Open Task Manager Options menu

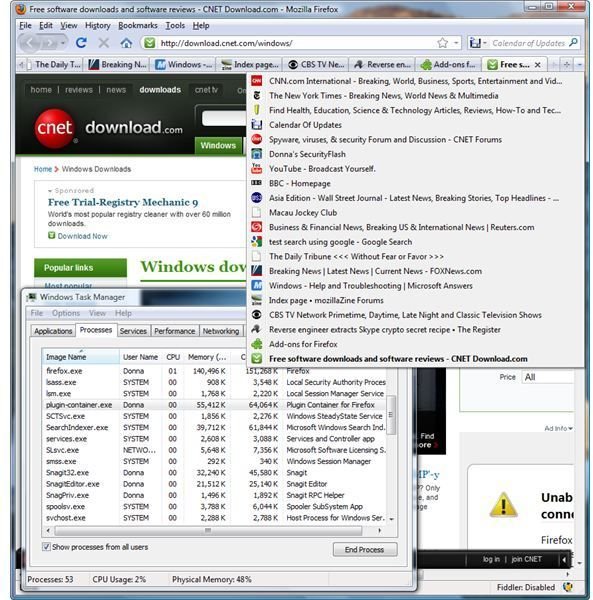[x=66, y=313]
